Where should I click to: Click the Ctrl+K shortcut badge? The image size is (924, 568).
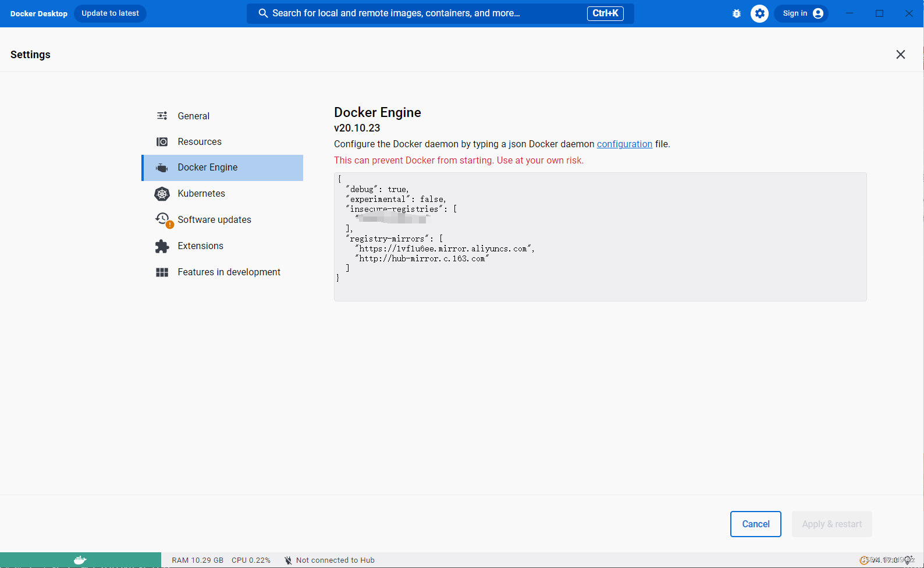pos(605,13)
